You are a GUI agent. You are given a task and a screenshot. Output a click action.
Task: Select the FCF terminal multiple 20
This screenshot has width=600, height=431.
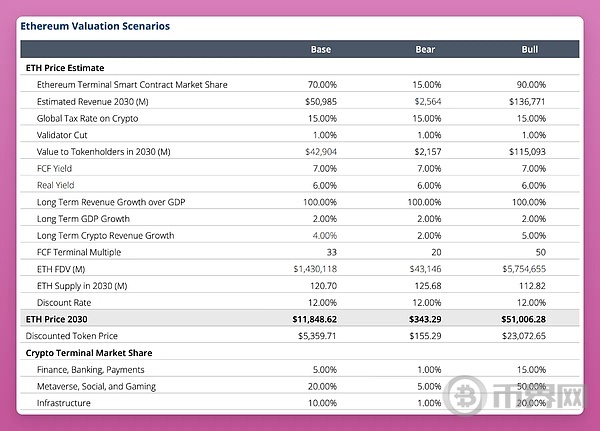point(436,252)
